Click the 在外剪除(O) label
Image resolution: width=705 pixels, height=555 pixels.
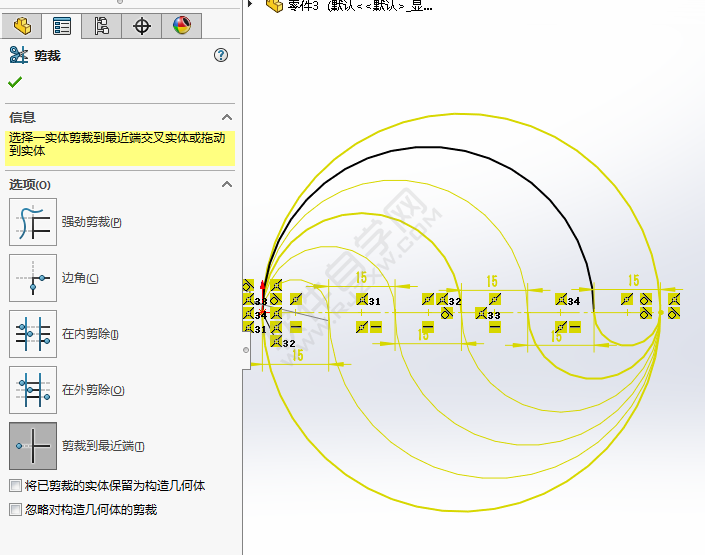point(93,389)
